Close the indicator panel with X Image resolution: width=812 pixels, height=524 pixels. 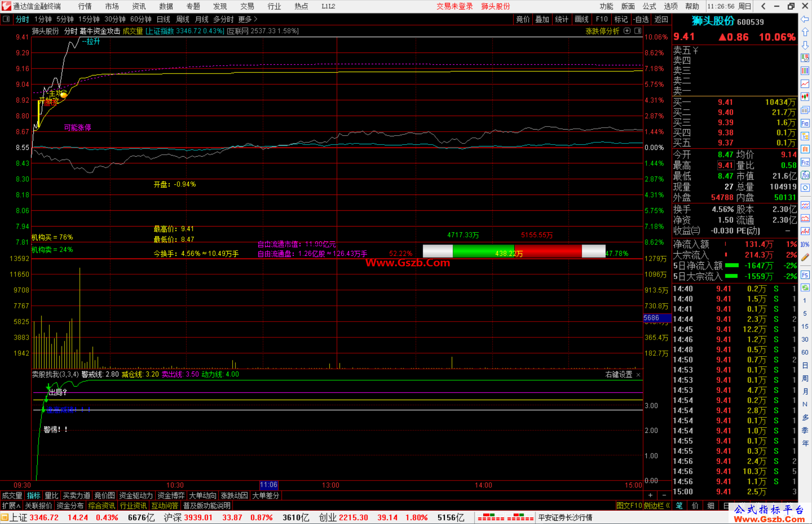click(x=638, y=375)
